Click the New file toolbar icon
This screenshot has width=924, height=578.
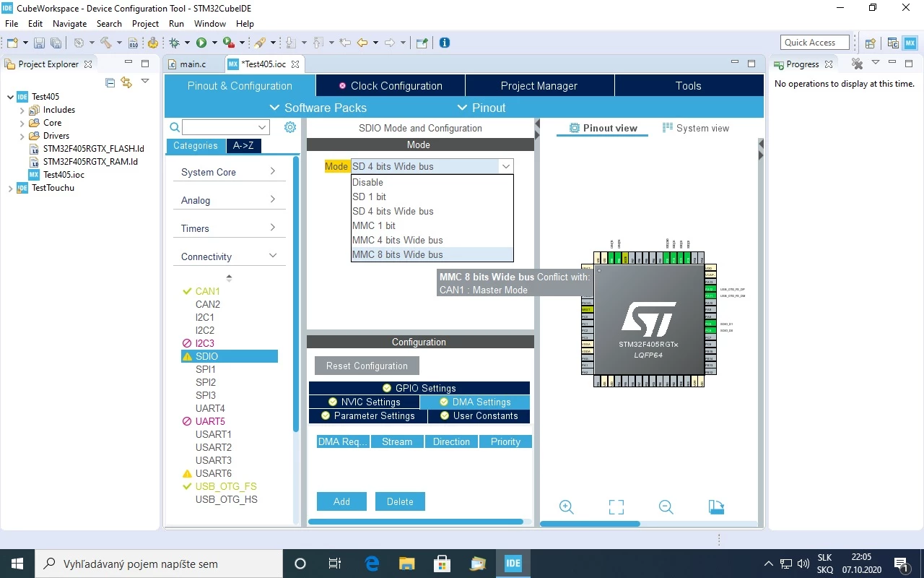(x=11, y=43)
